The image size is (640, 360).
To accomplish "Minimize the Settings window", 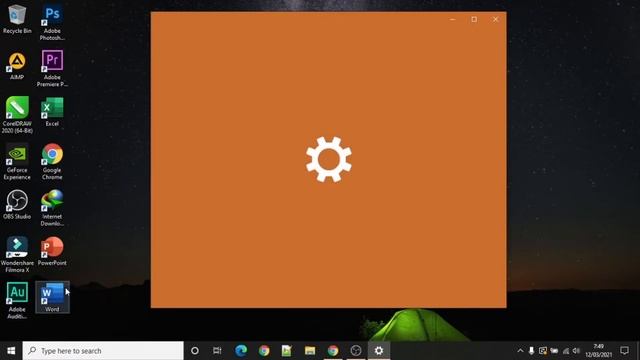I will tap(453, 19).
